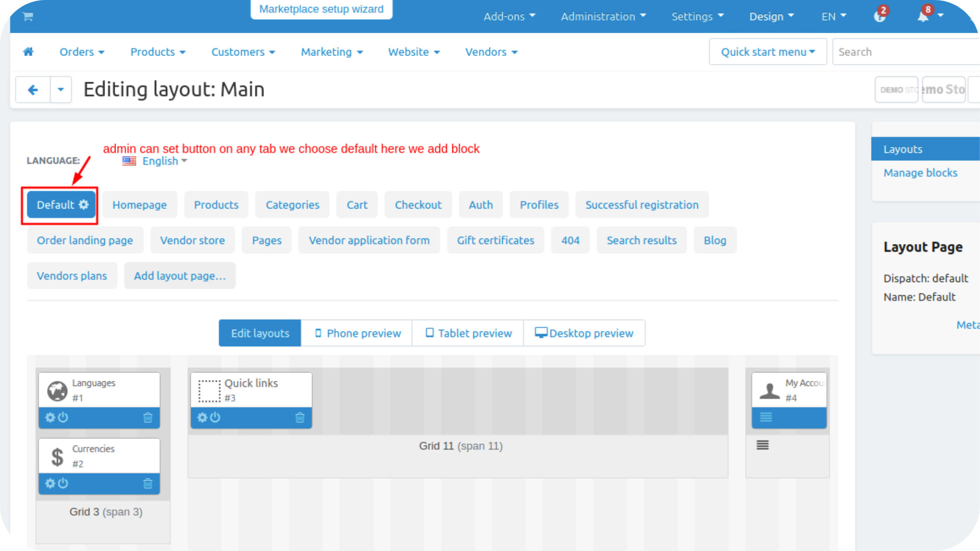980x551 pixels.
Task: Click the Manage blocks link
Action: click(x=920, y=173)
